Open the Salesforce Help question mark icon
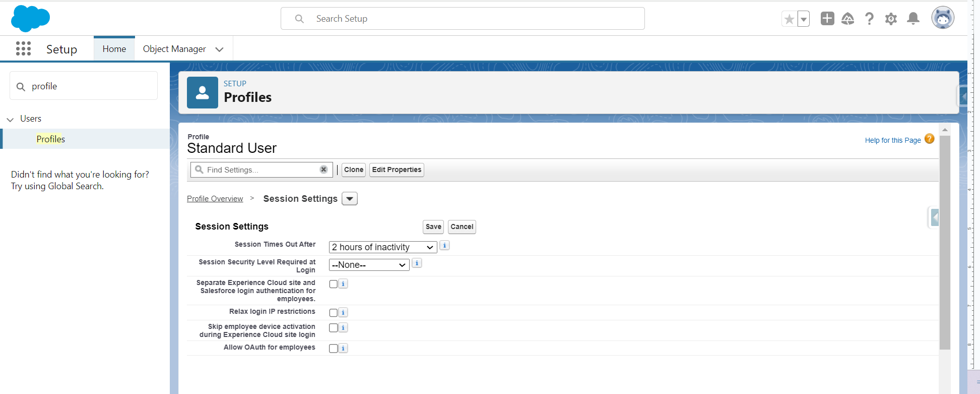 point(869,19)
